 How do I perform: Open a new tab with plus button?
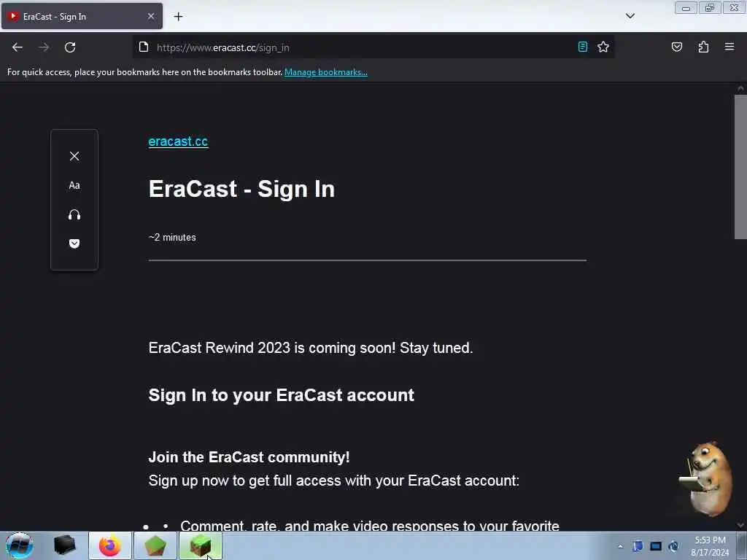click(x=178, y=17)
